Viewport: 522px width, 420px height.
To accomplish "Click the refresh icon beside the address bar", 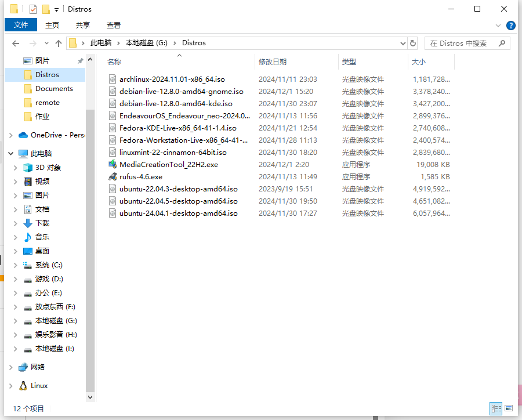I will coord(413,44).
